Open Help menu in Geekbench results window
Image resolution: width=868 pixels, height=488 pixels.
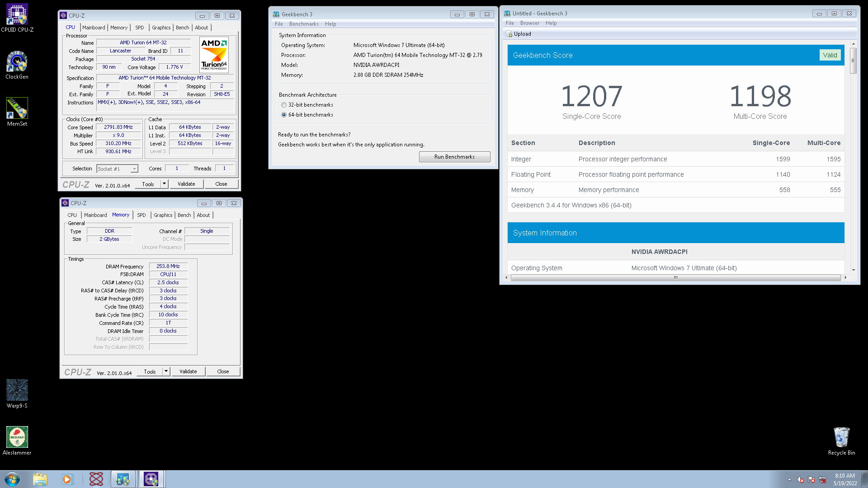coord(551,23)
